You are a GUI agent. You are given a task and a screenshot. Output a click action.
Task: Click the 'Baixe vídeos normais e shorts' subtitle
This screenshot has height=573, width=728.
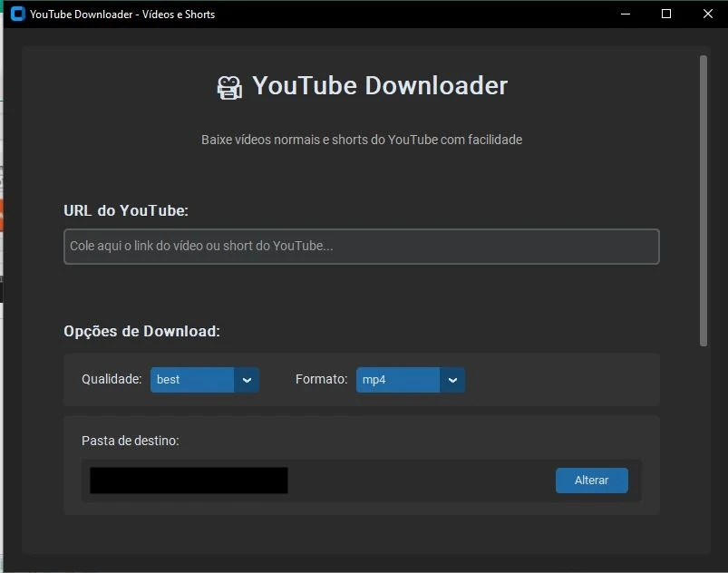coord(361,140)
